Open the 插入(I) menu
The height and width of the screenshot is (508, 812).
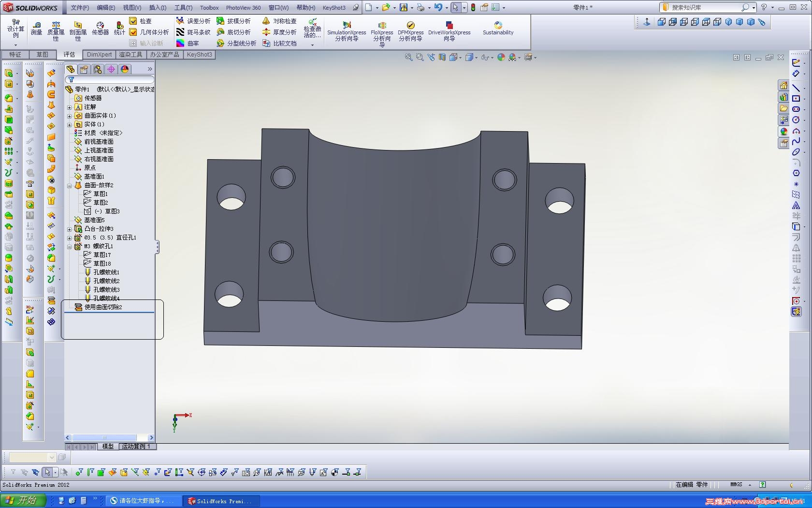click(158, 7)
